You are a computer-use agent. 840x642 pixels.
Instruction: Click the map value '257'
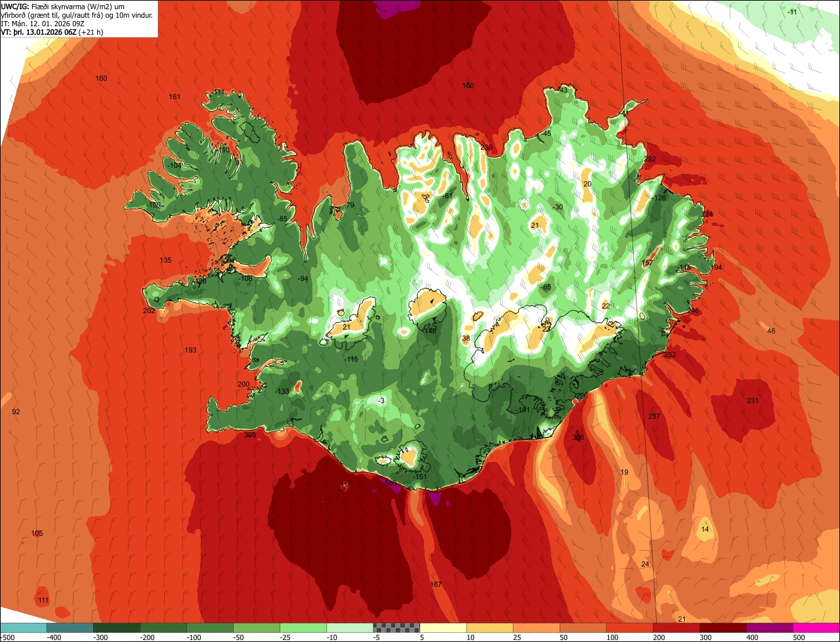click(x=654, y=416)
